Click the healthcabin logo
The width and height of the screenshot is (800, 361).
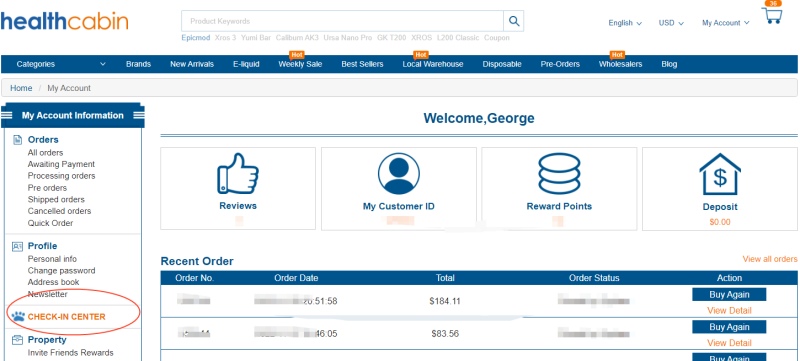[x=64, y=21]
